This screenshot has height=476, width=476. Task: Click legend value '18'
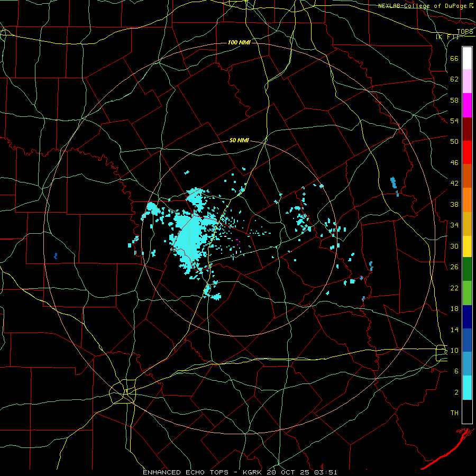[454, 308]
